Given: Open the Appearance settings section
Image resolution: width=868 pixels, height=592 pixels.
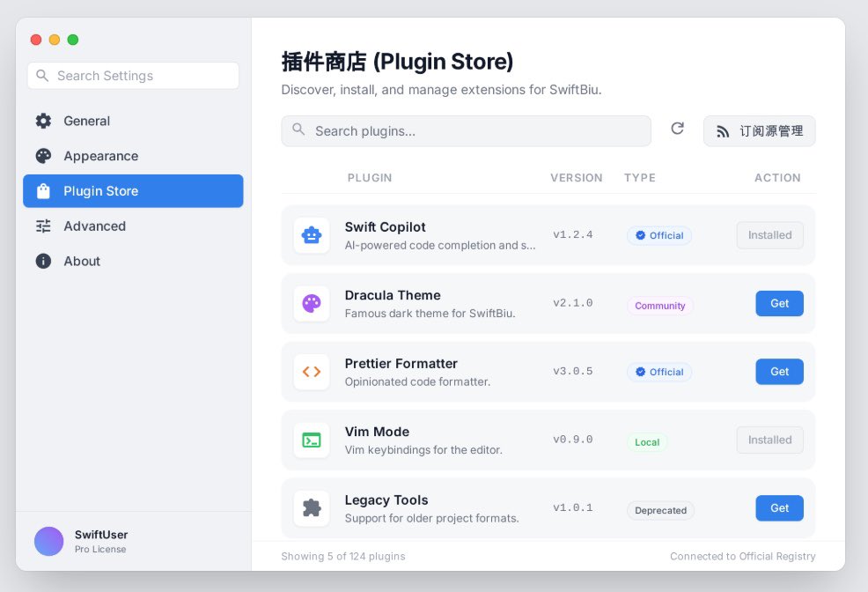Looking at the screenshot, I should click(133, 156).
